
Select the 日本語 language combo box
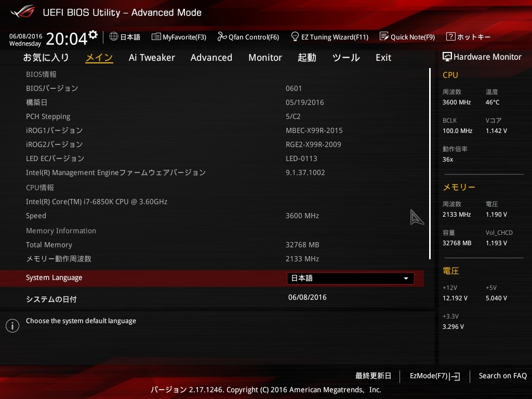coord(350,278)
